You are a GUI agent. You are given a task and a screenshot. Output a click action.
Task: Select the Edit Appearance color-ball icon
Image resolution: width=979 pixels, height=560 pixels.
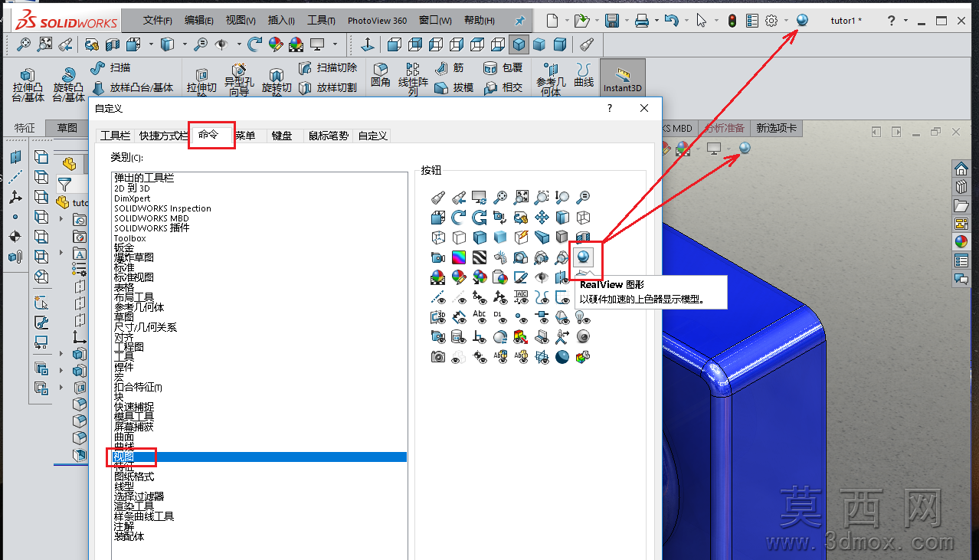tap(459, 277)
